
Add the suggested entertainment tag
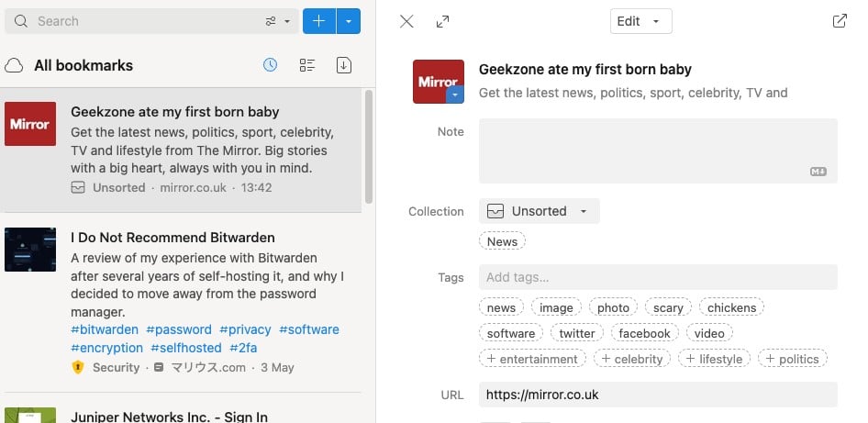tap(532, 359)
